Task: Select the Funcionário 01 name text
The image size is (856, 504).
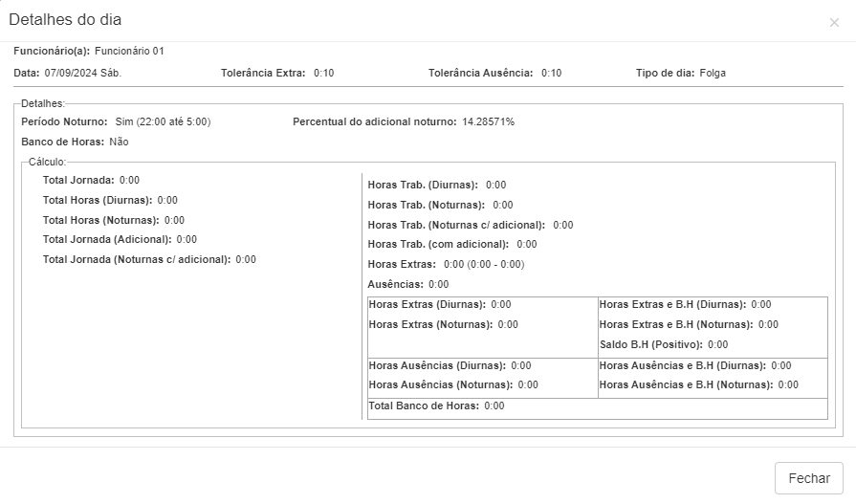Action: pyautogui.click(x=129, y=51)
